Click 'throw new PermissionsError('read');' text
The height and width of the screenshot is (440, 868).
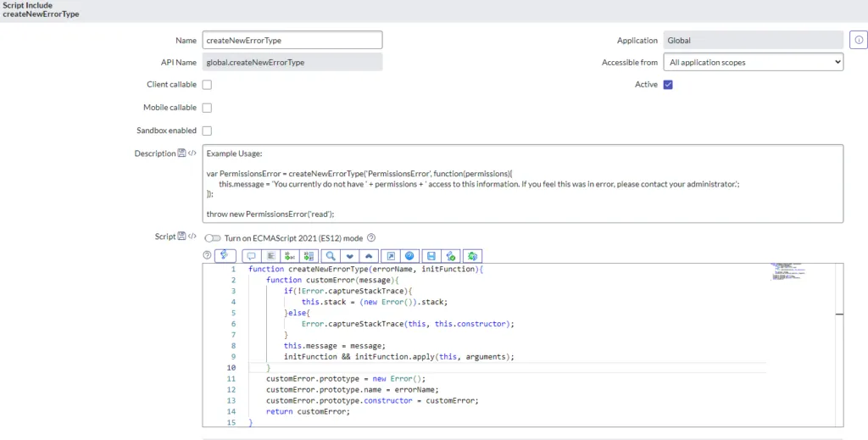pyautogui.click(x=270, y=214)
